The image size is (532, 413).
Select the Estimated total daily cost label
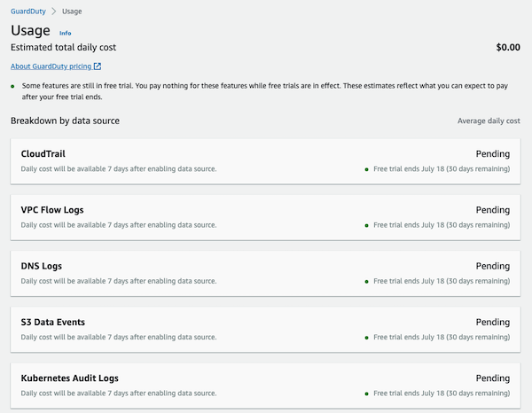64,47
